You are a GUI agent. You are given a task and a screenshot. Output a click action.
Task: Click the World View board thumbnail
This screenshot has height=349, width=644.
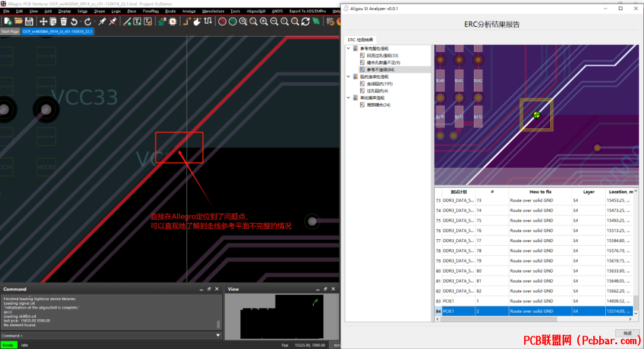(x=281, y=317)
